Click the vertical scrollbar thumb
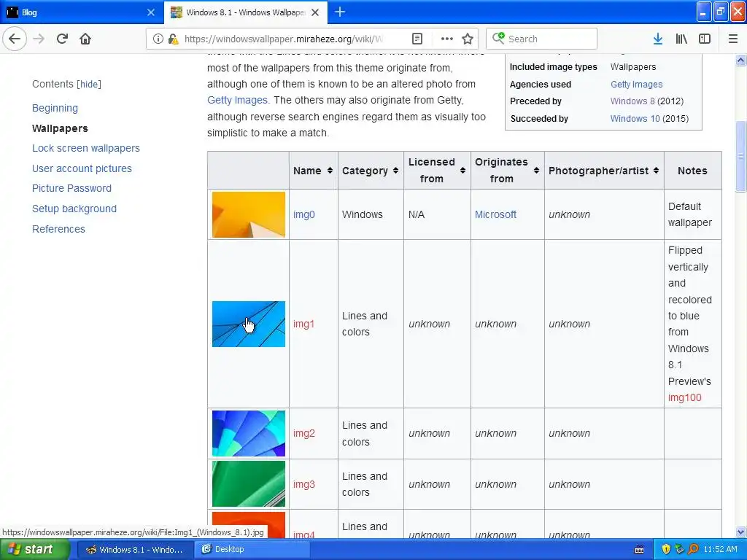The width and height of the screenshot is (747, 560). tap(741, 157)
